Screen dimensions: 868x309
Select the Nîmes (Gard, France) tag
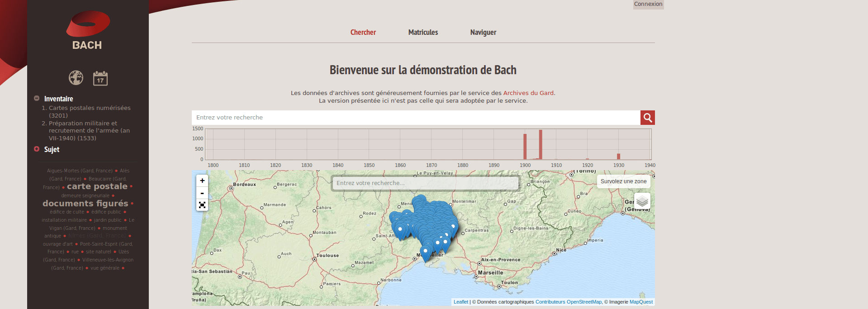[97, 236]
